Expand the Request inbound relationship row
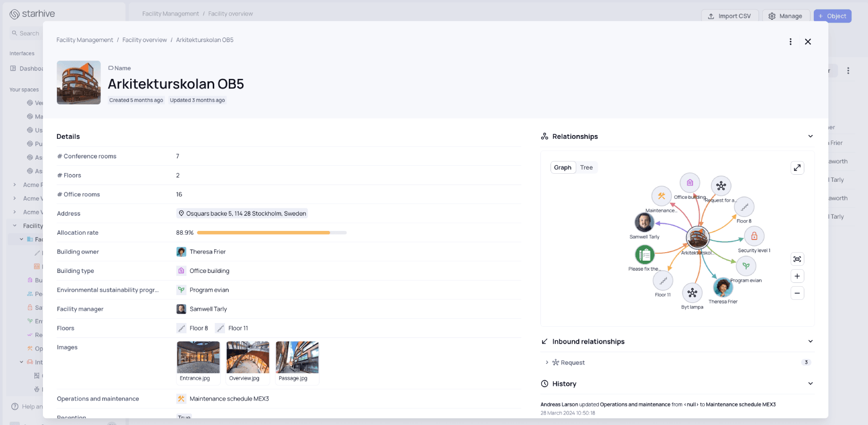Screen dimensions: 868x425 point(547,363)
